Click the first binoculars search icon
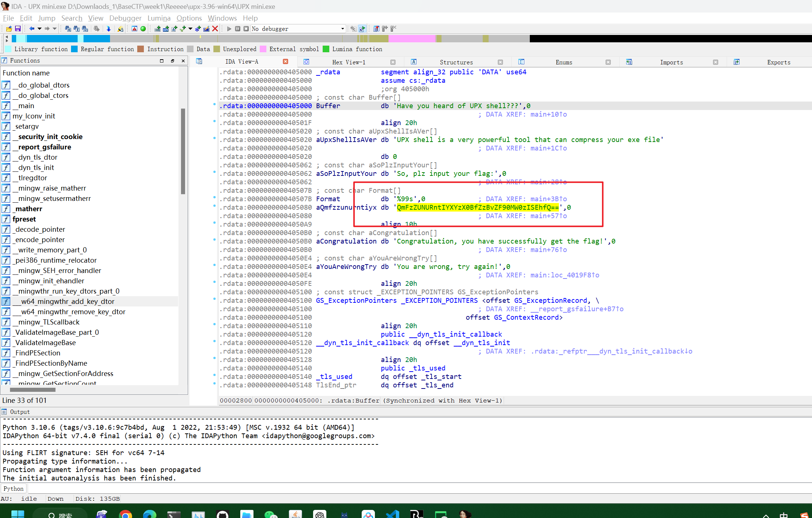The image size is (812, 518). [x=68, y=29]
